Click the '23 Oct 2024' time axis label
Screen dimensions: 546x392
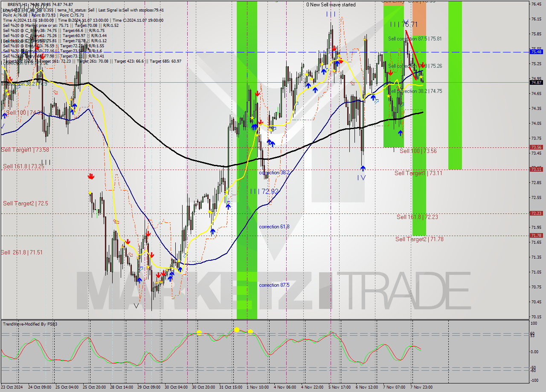[12, 387]
